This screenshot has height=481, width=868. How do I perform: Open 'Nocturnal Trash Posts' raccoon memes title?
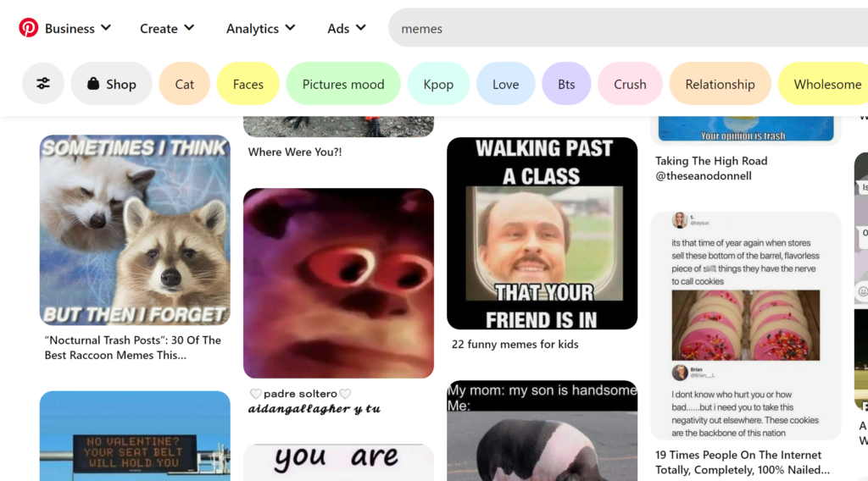tap(133, 347)
